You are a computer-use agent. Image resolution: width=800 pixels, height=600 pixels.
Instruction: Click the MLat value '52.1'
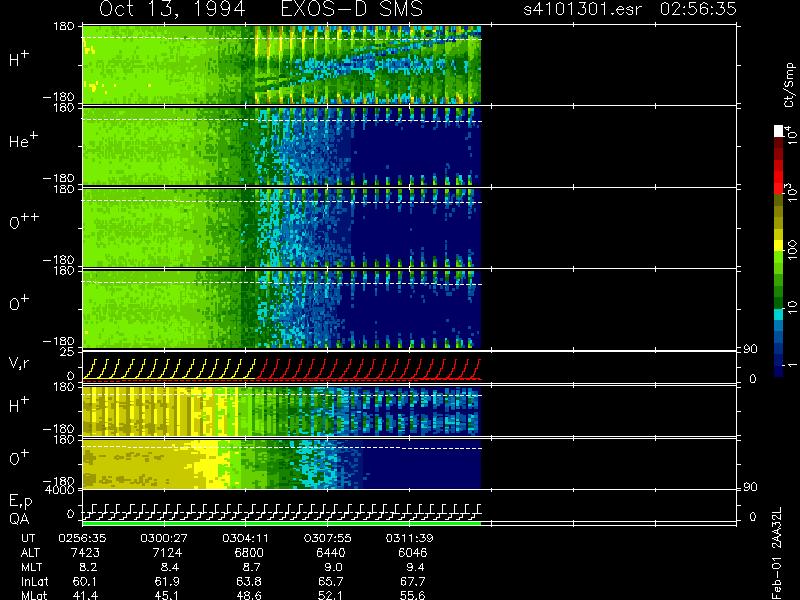point(330,595)
